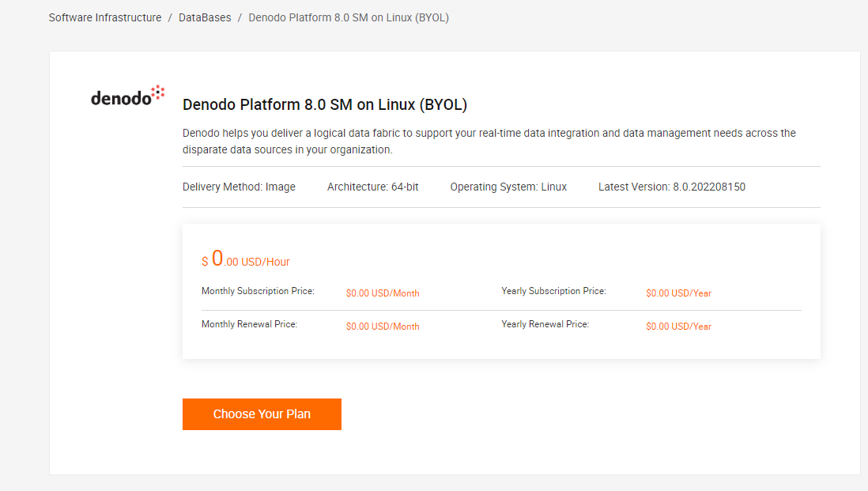Select Delivery Method: Image text

[240, 187]
